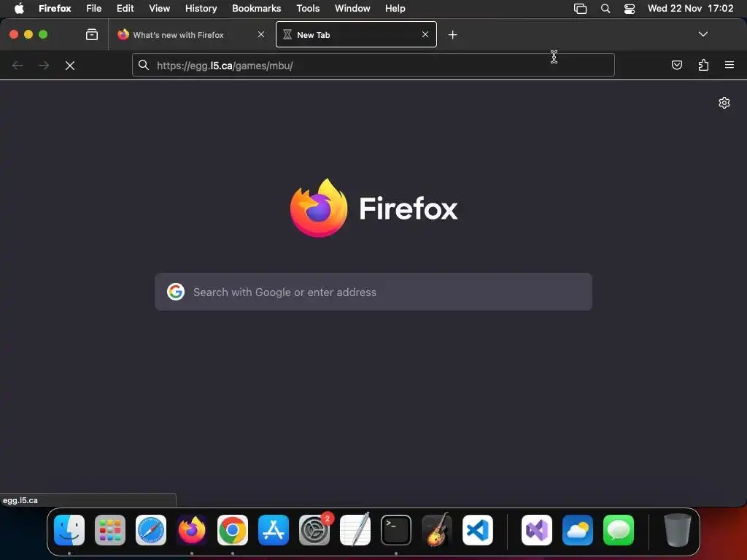This screenshot has width=747, height=560.
Task: Launch GarageBand from the Dock
Action: (x=437, y=530)
